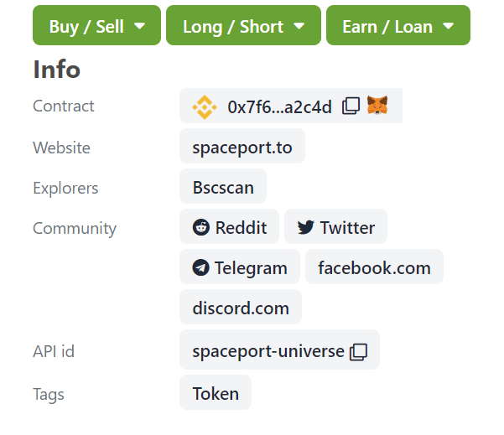Viewport: 504px width, 435px height.
Task: Copy the contract address icon
Action: (x=351, y=106)
